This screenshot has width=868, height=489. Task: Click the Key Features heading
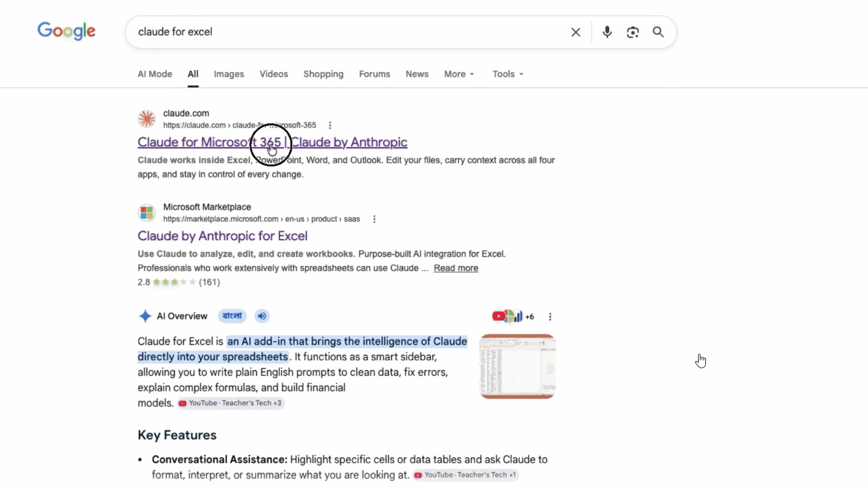tap(177, 435)
